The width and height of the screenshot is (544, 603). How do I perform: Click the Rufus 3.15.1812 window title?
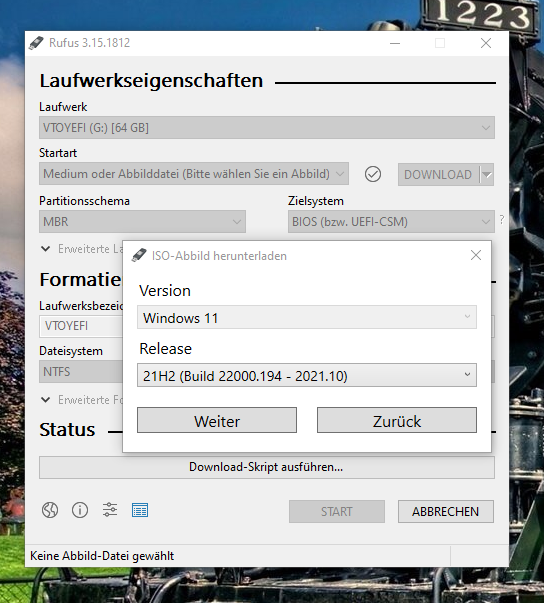pos(90,43)
